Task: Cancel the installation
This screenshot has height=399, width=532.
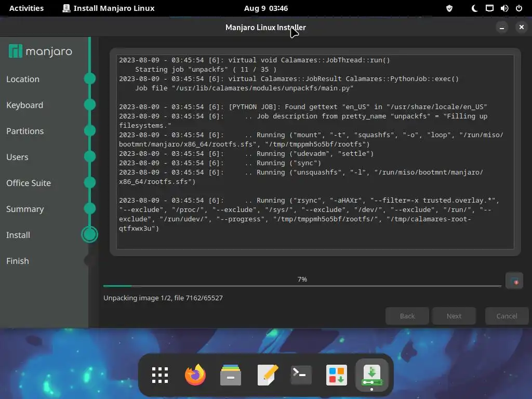Action: pyautogui.click(x=507, y=316)
